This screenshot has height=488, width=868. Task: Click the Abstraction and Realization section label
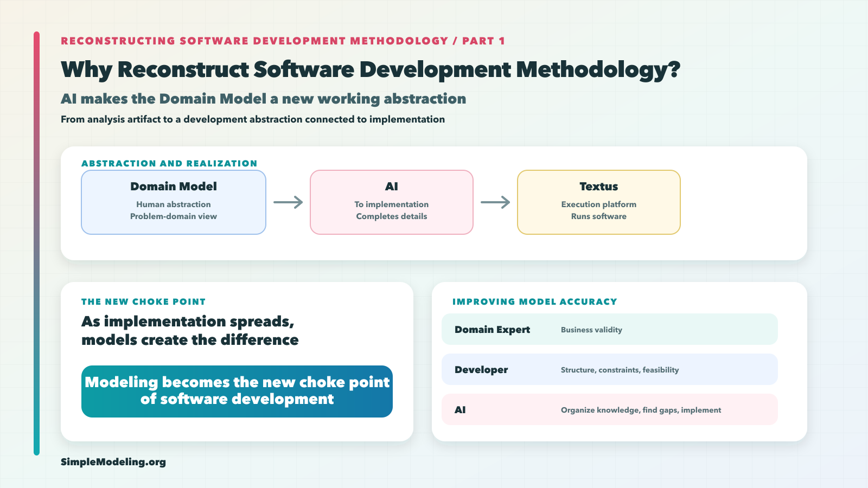tap(169, 163)
